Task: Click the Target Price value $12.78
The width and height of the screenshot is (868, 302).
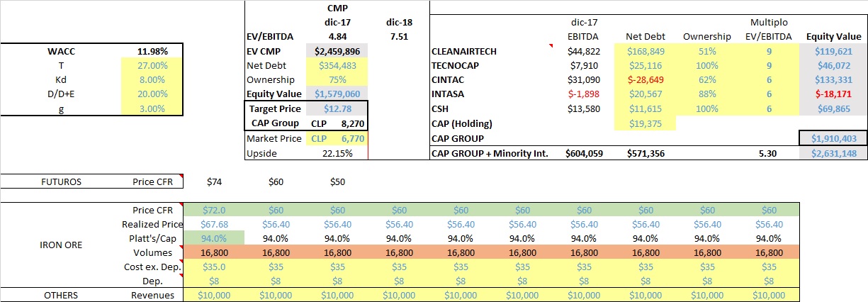Action: (x=337, y=108)
